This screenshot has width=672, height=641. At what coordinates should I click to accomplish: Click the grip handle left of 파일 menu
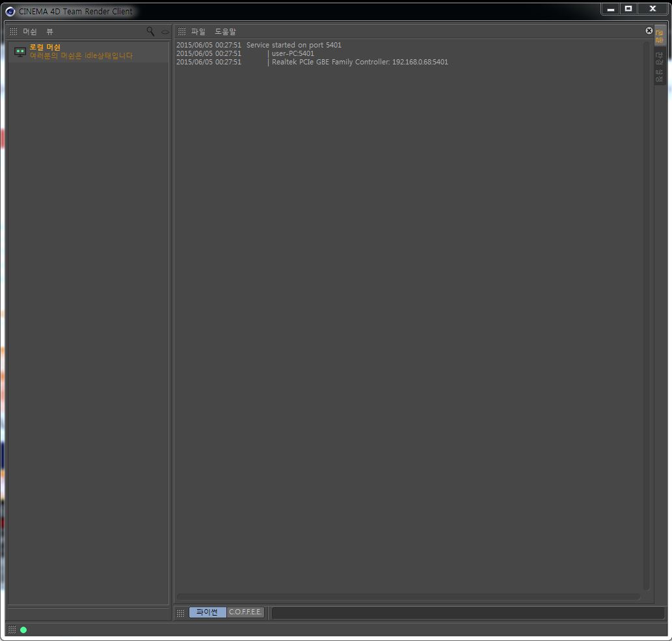[x=181, y=32]
